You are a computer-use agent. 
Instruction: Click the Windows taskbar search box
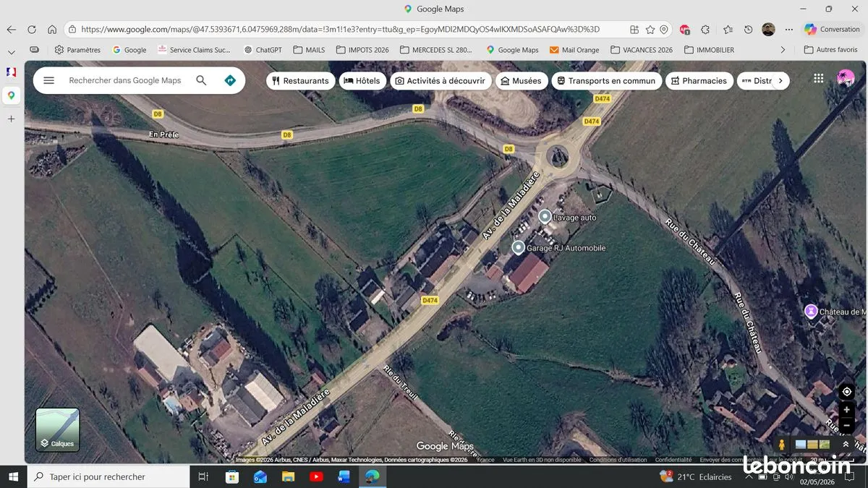click(109, 476)
